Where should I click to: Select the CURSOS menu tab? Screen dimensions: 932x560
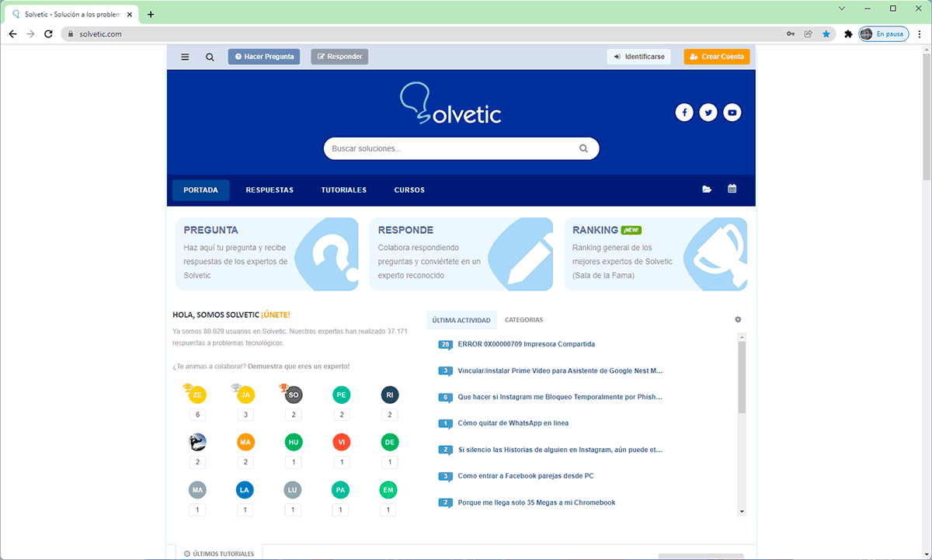point(409,190)
